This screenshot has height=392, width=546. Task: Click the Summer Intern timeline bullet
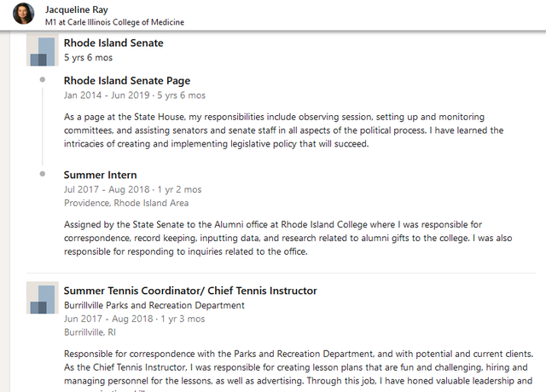coord(43,174)
